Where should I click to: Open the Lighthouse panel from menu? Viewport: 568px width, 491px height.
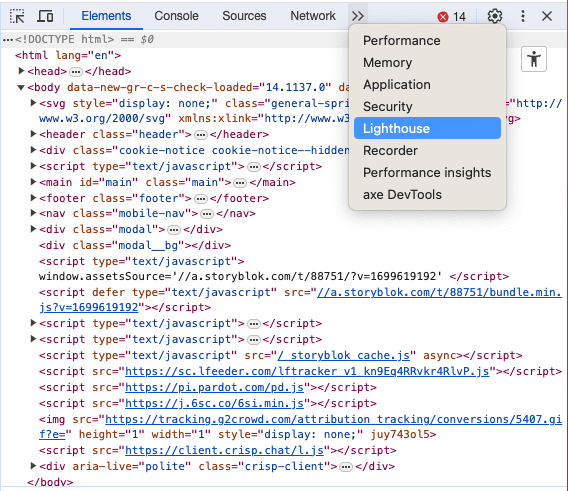427,128
